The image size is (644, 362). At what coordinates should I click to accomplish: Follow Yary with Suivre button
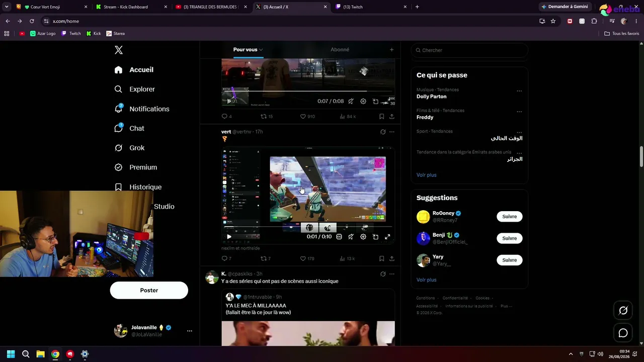point(509,260)
